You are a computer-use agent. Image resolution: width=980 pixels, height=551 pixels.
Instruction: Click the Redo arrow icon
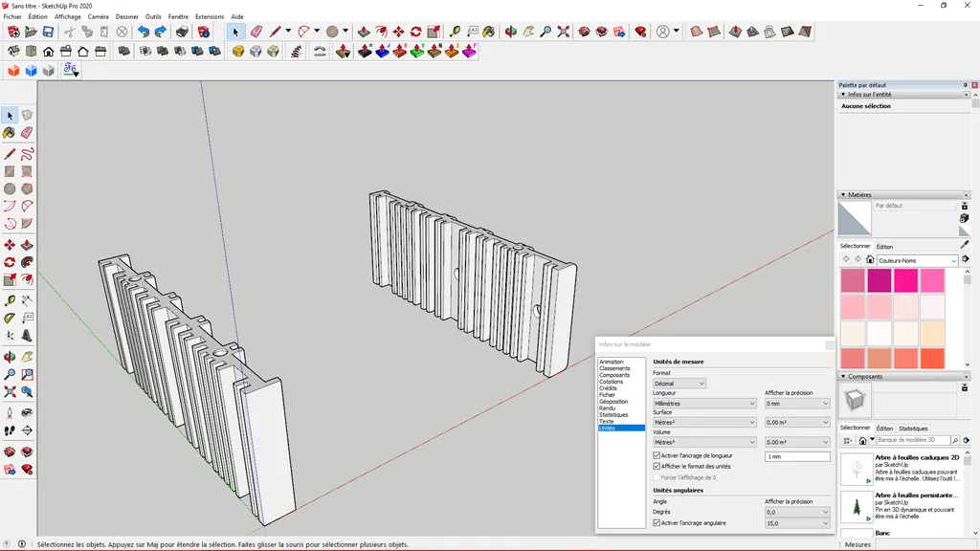[x=160, y=32]
